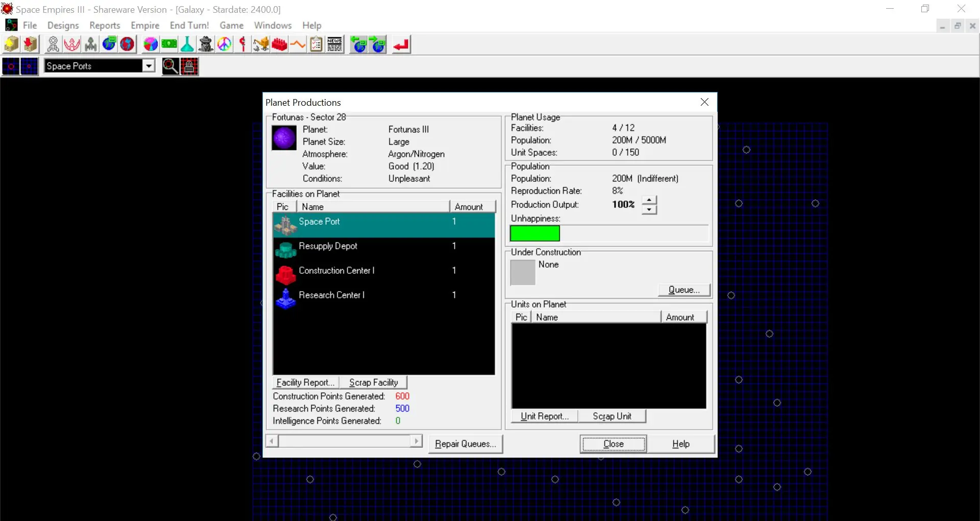Click the Name column header in Units list

coord(596,317)
